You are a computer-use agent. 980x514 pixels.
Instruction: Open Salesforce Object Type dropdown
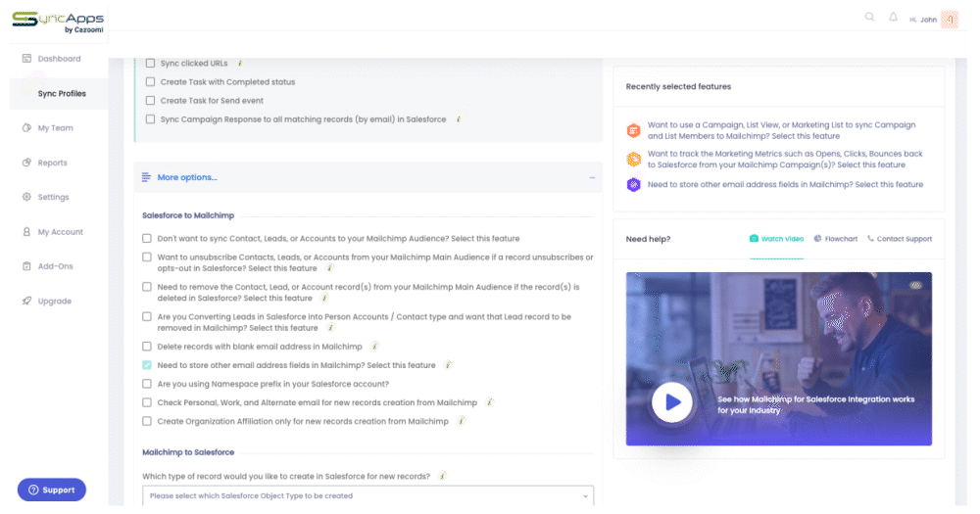point(368,496)
